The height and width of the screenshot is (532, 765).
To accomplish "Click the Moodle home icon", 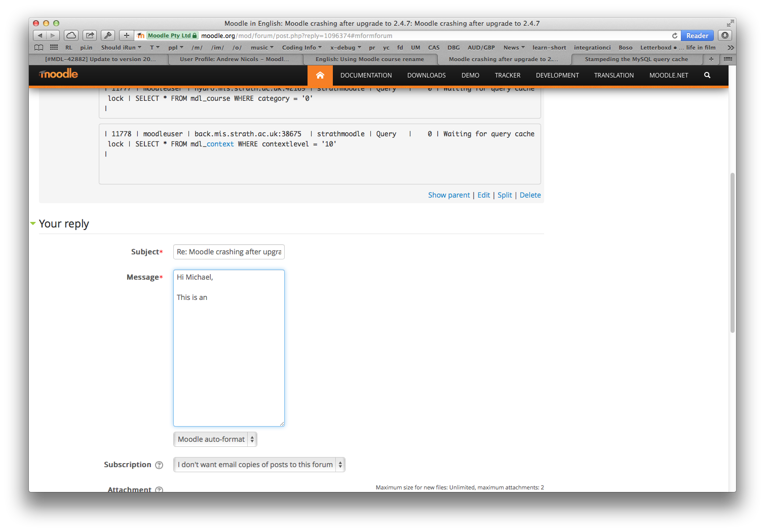I will [320, 75].
